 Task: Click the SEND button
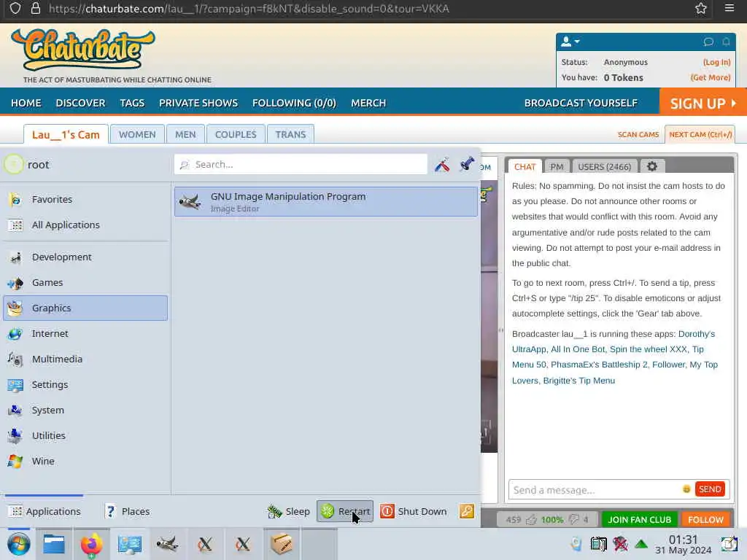click(x=709, y=489)
